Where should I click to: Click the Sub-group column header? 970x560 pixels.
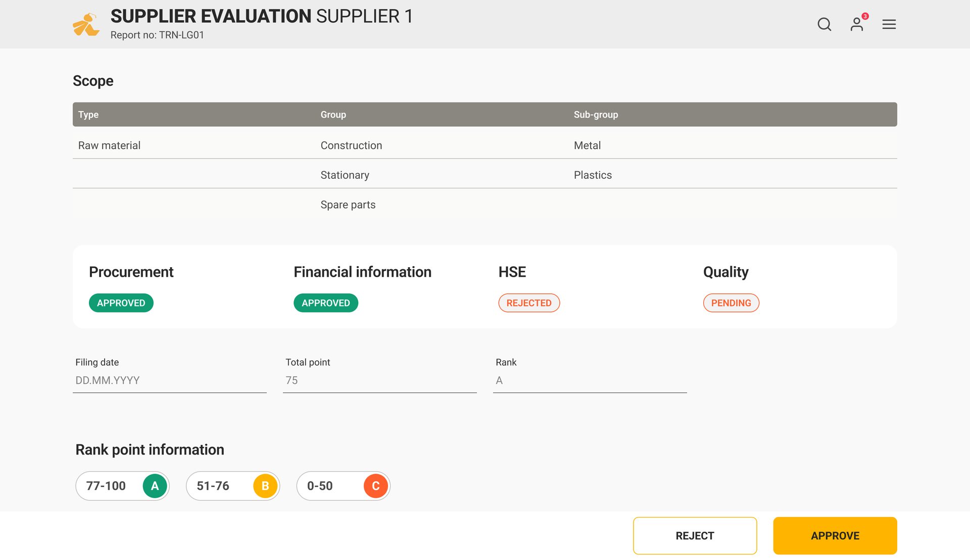point(596,115)
